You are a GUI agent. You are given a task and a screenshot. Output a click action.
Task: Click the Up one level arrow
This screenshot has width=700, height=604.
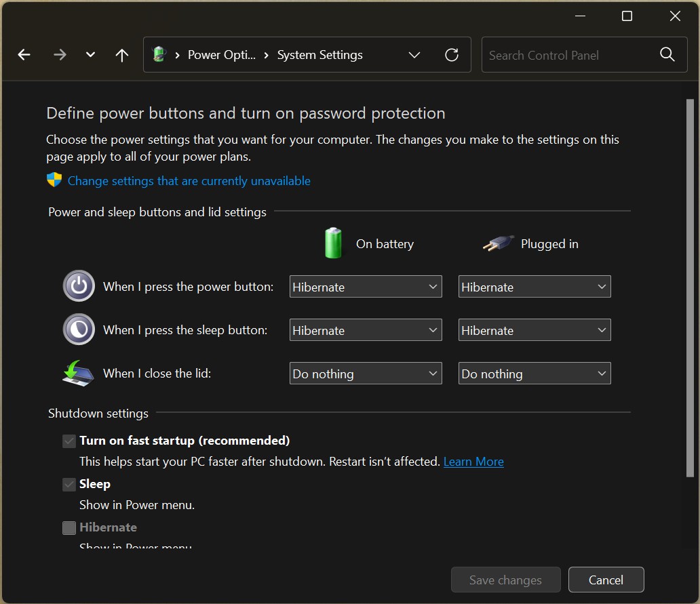(x=122, y=55)
